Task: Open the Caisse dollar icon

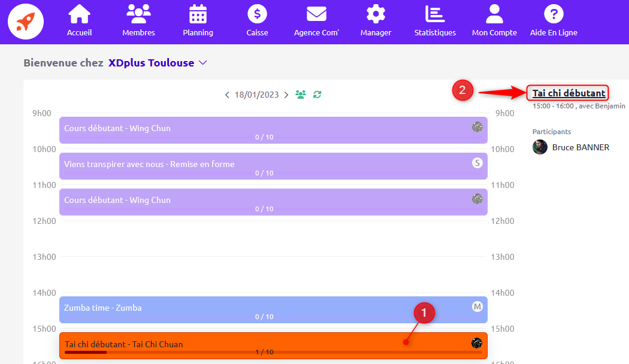Action: pyautogui.click(x=257, y=20)
